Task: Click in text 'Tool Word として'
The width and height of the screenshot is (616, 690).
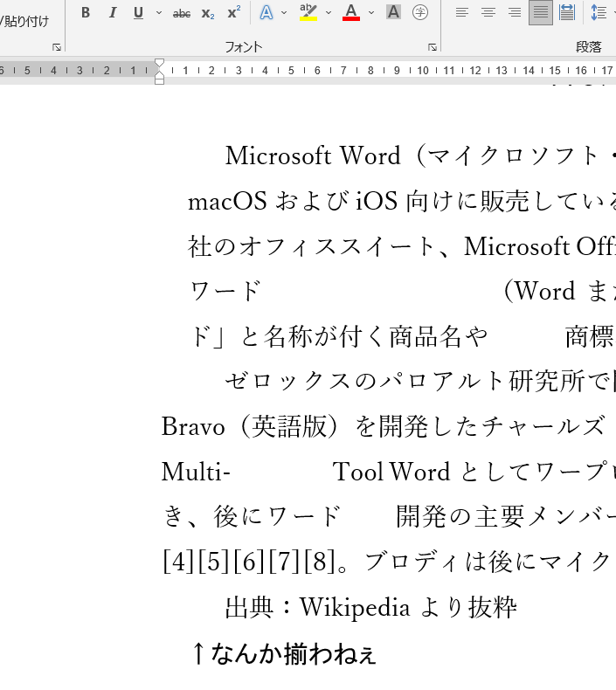Action: (x=431, y=472)
